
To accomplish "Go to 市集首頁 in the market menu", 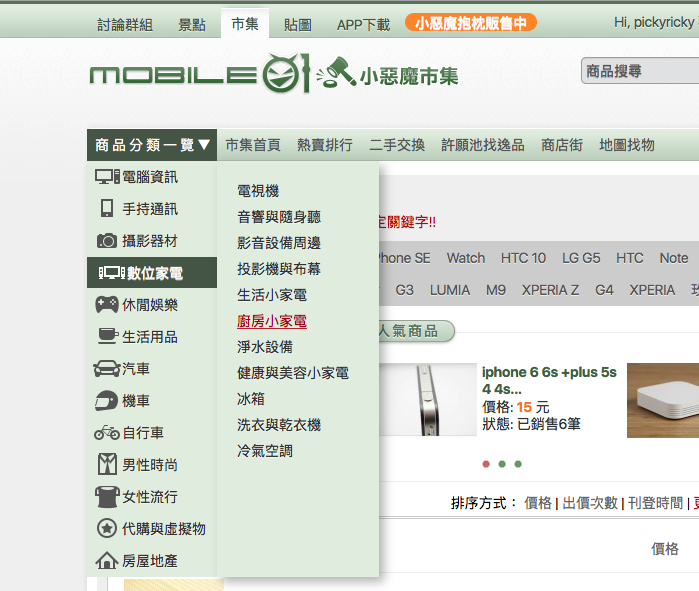I will click(253, 145).
